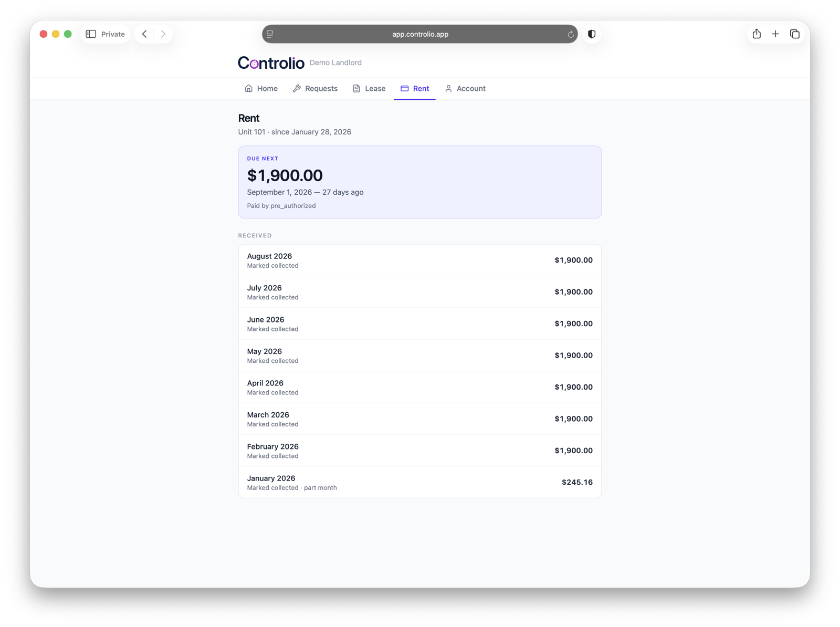840x627 pixels.
Task: Click the $245.16 amount
Action: tap(577, 482)
